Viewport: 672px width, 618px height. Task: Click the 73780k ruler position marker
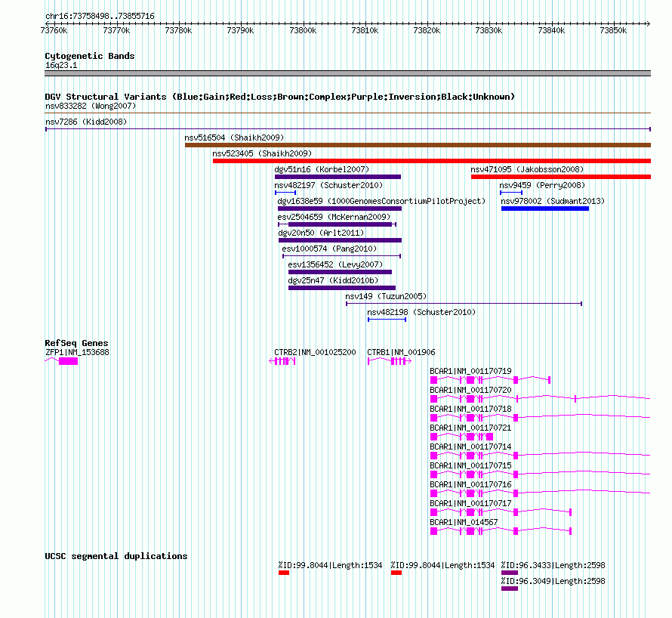coord(178,30)
